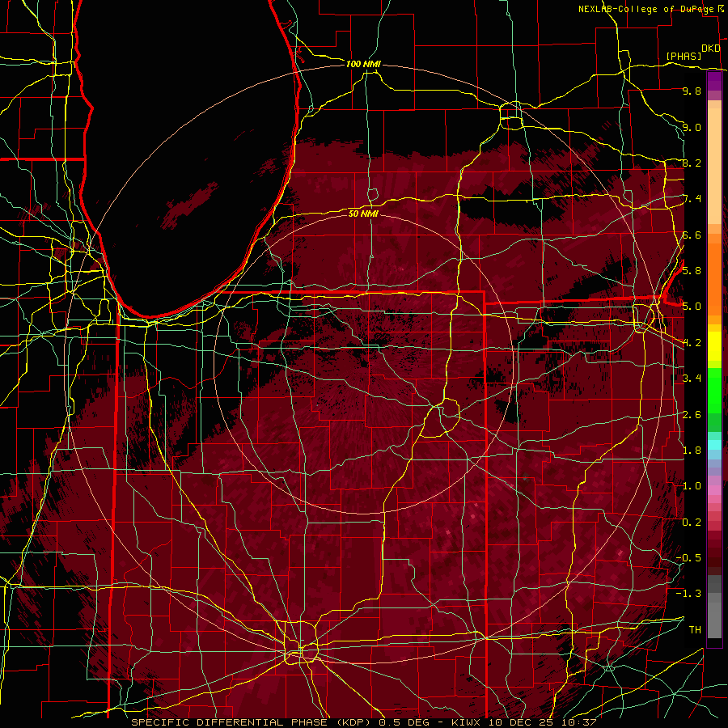Click the [PHAS] units label
The height and width of the screenshot is (728, 728).
(x=684, y=56)
